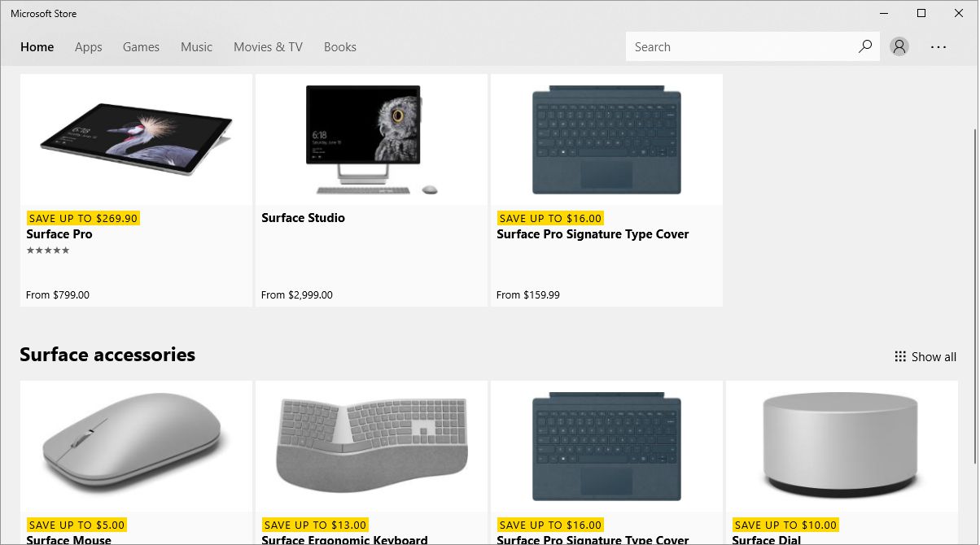
Task: Open the Surface Studio product image
Action: pyautogui.click(x=371, y=139)
